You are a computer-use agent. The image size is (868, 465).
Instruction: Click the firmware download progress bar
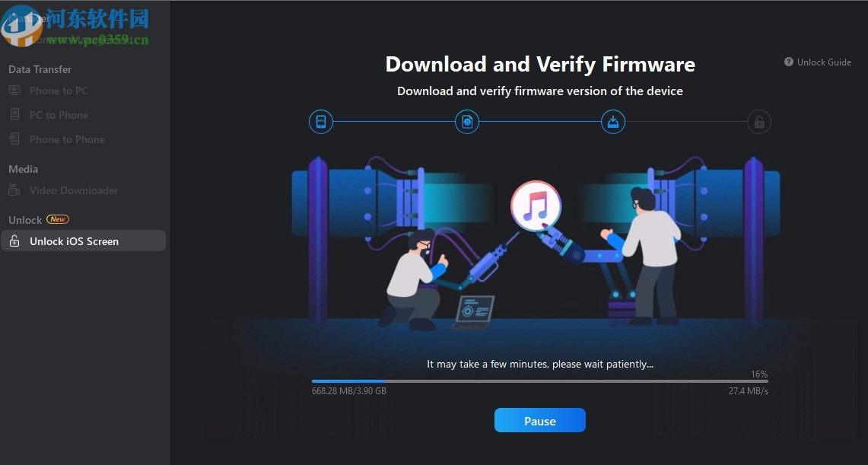click(x=539, y=381)
